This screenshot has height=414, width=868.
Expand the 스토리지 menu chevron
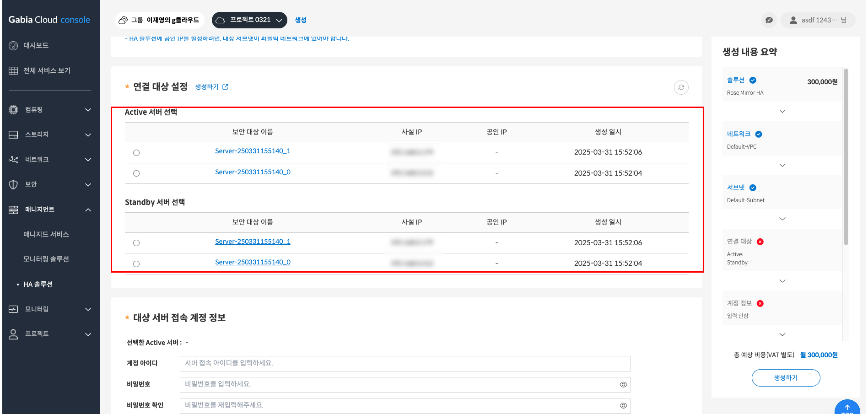tap(88, 135)
